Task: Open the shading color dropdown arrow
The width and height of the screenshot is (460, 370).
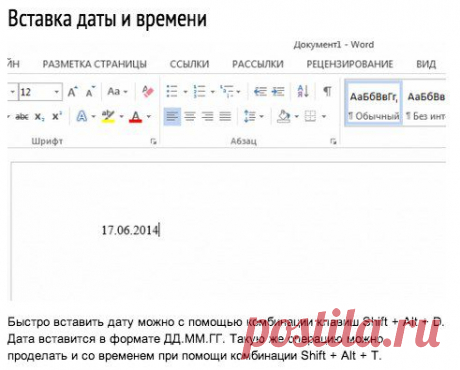Action: [296, 116]
